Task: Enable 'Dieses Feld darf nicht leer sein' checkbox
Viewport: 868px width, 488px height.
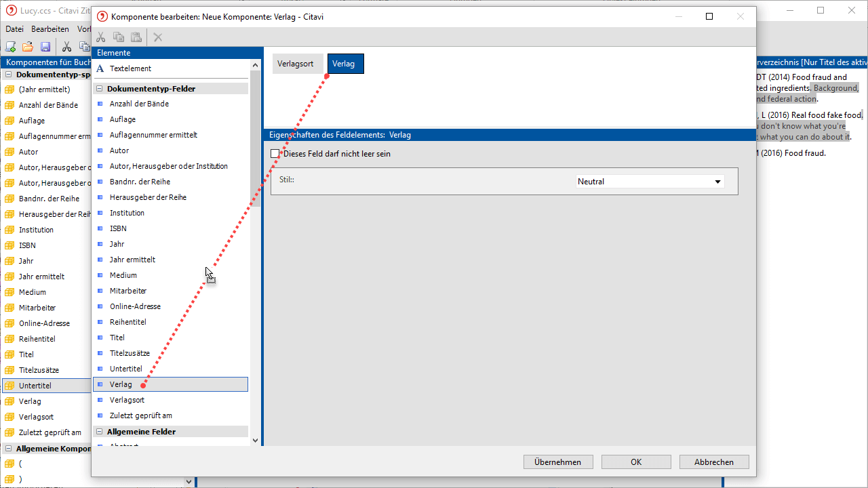Action: 275,154
